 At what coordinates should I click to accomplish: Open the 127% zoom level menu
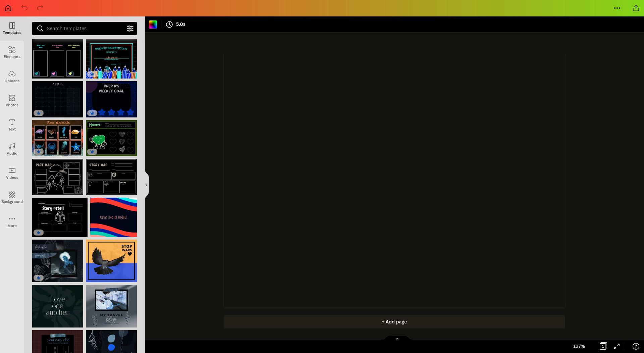[579, 346]
